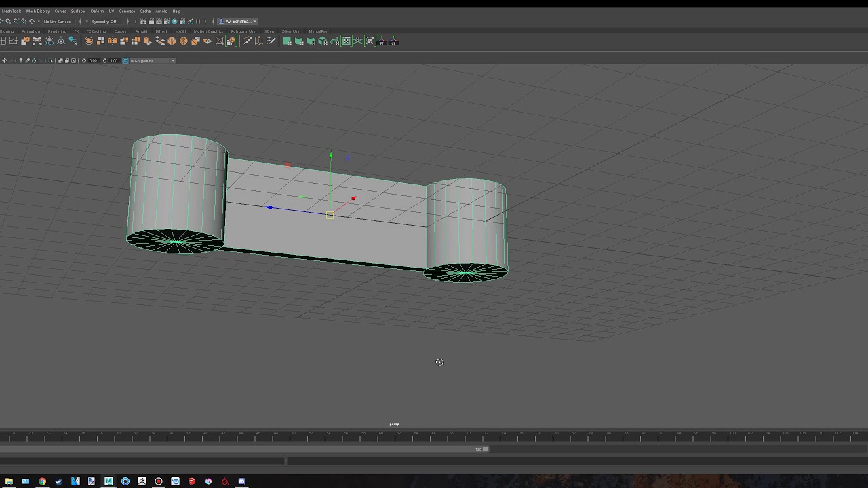Switch to the XGen_User shelf tab
The image size is (868, 488).
(292, 31)
